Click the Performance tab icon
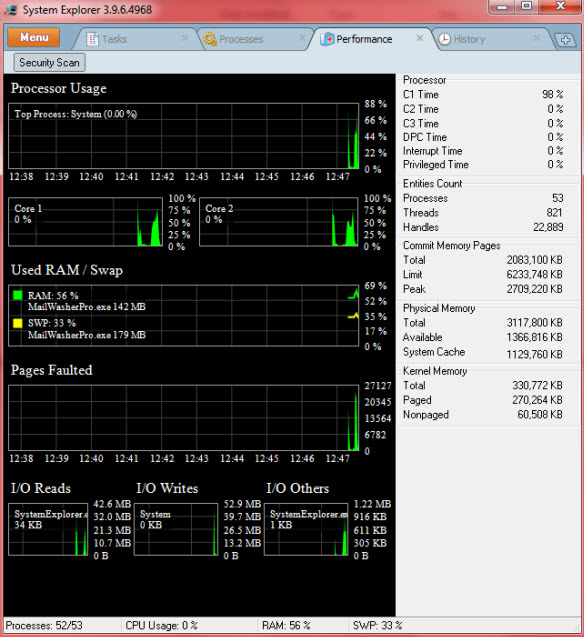The height and width of the screenshot is (637, 584). point(327,39)
